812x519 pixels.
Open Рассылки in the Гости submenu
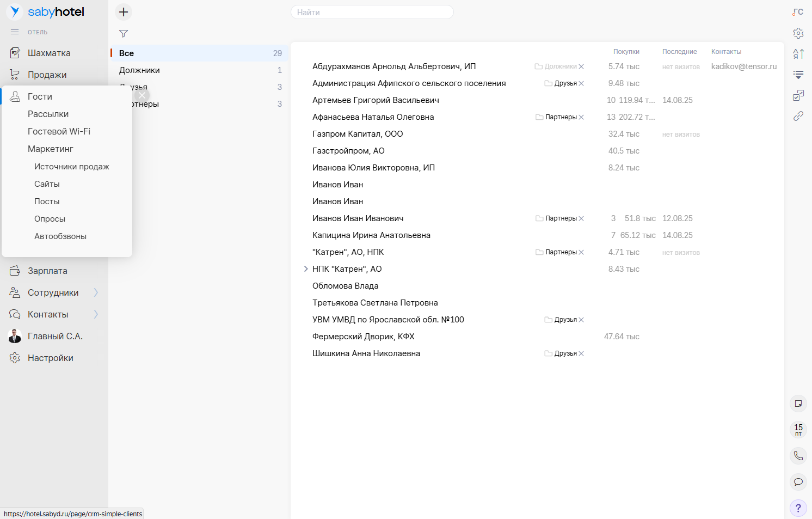pos(48,114)
